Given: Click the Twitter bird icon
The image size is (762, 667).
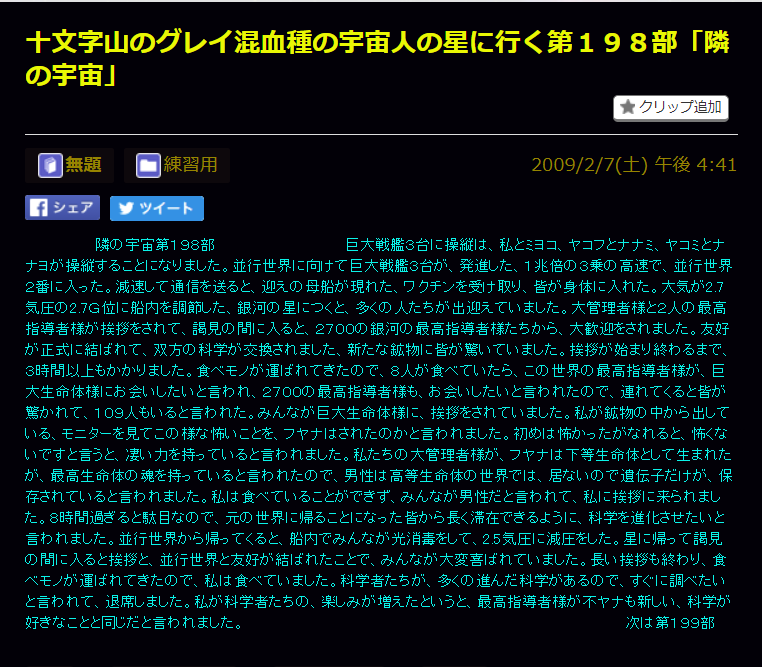Looking at the screenshot, I should pos(124,208).
